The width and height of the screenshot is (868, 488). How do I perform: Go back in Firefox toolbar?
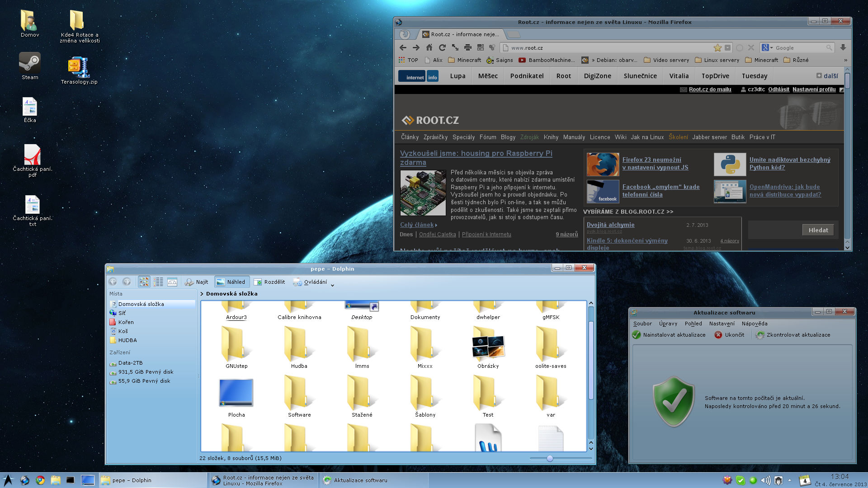pos(403,48)
